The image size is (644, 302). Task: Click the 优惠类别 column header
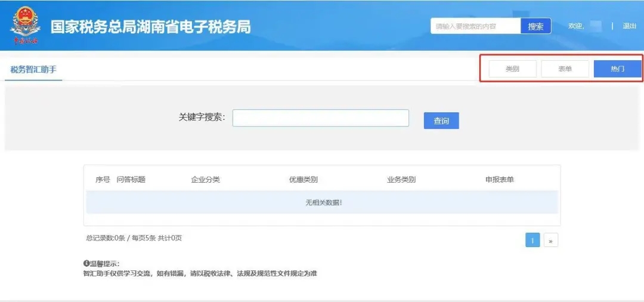tap(303, 180)
